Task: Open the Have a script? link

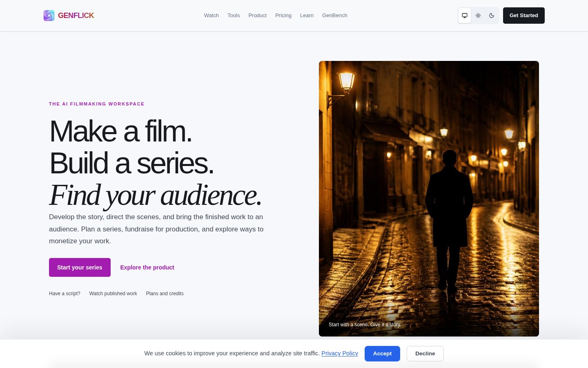Action: (x=65, y=294)
